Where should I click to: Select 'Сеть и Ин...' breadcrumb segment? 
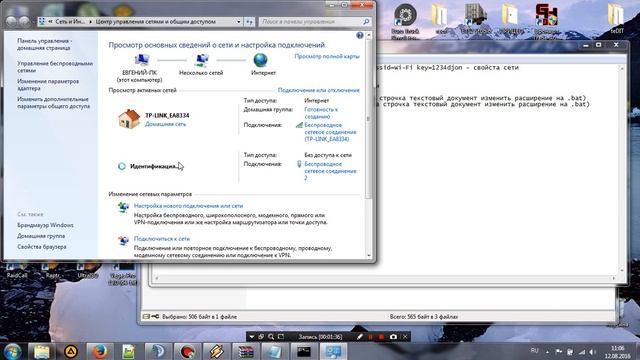point(70,22)
